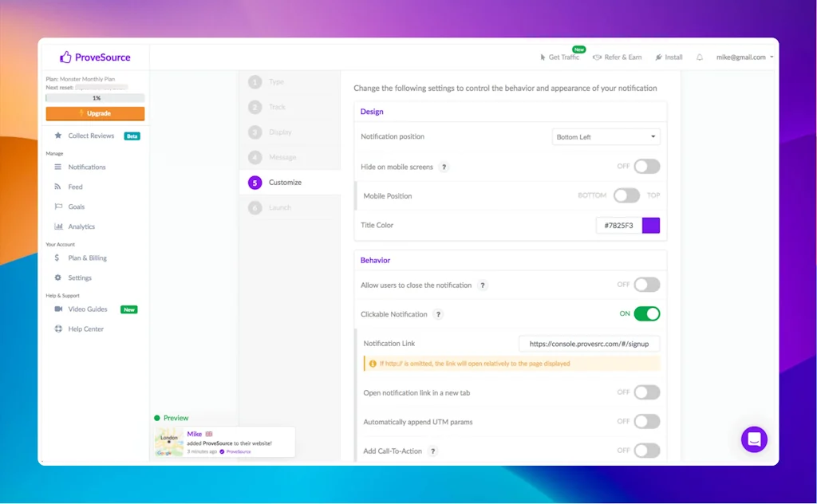Open the Notification position dropdown

coord(606,136)
